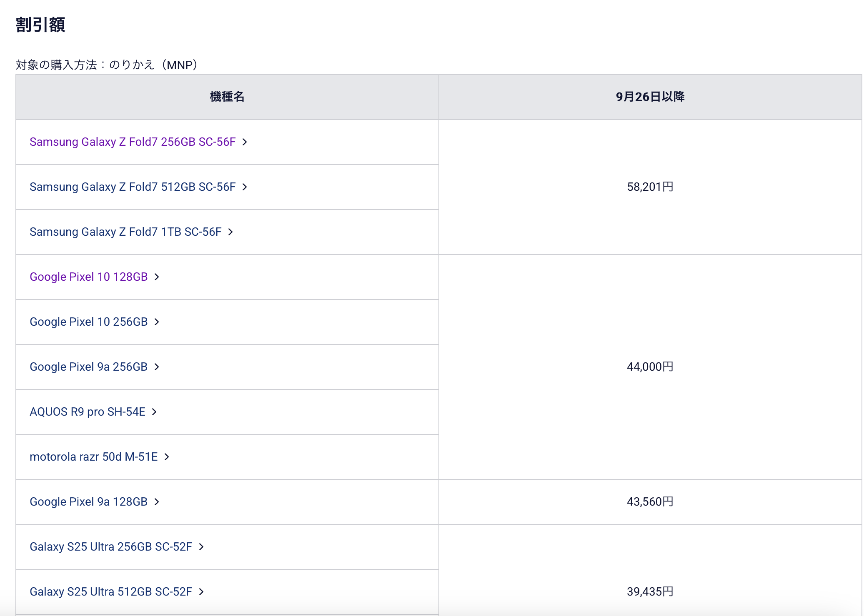
Task: Select the 44,000円 discount amount
Action: (x=650, y=367)
